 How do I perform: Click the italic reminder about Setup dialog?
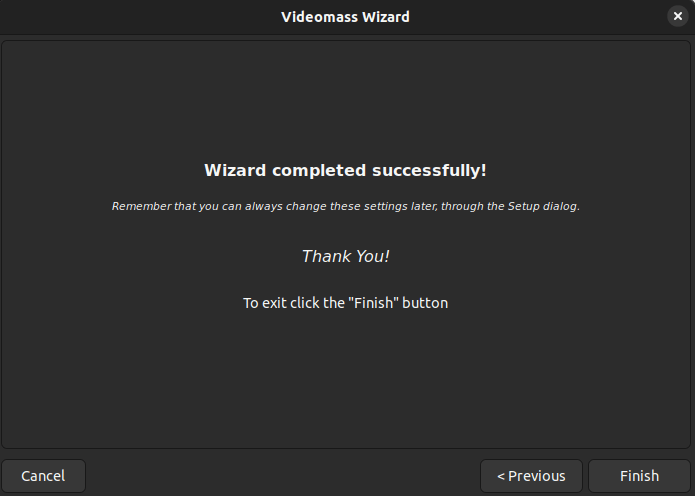pos(345,206)
